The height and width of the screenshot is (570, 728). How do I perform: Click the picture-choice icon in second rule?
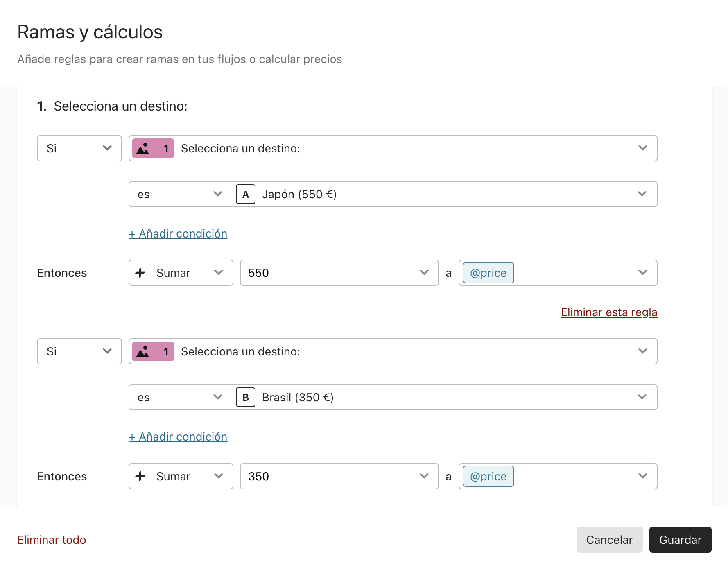(x=142, y=351)
